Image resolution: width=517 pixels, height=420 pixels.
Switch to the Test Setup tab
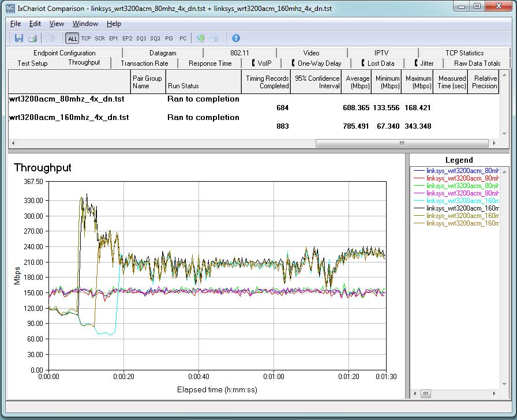32,63
